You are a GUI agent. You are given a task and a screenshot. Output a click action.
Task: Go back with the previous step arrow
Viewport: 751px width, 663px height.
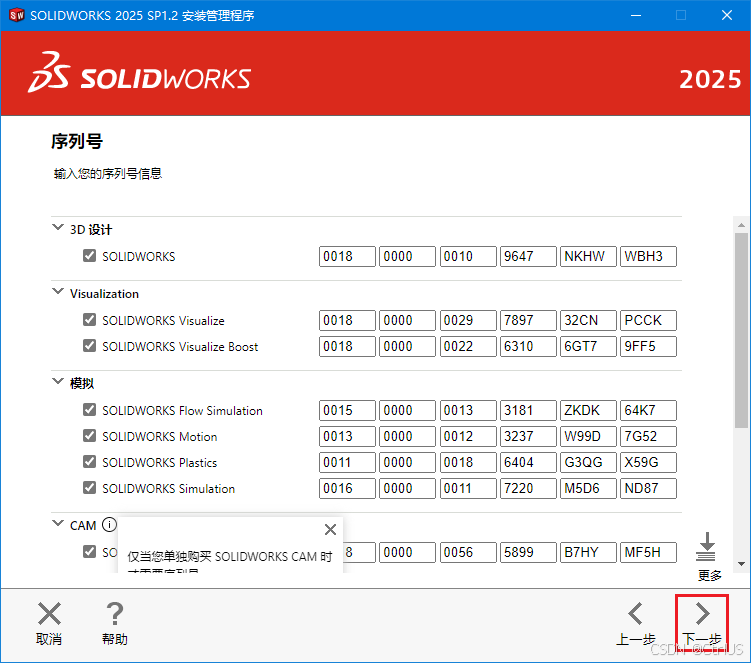tap(636, 614)
